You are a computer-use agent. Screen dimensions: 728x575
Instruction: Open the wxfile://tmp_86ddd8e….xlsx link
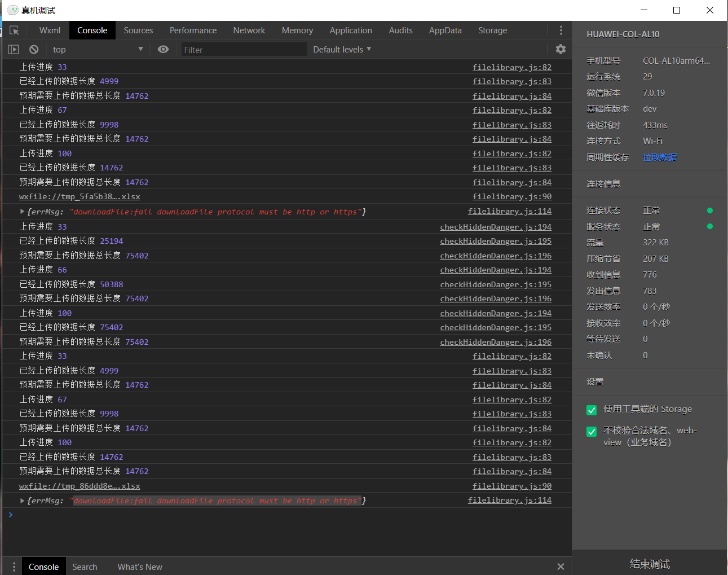[x=80, y=486]
